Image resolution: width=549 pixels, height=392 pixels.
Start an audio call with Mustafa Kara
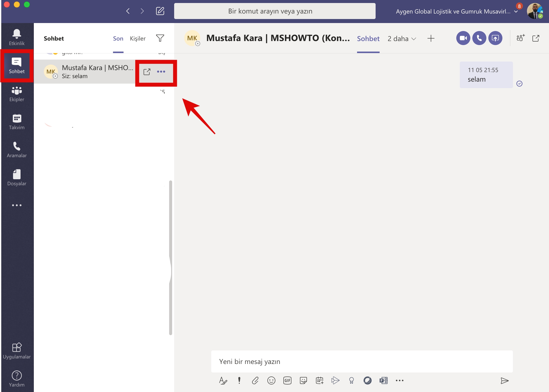(x=479, y=38)
